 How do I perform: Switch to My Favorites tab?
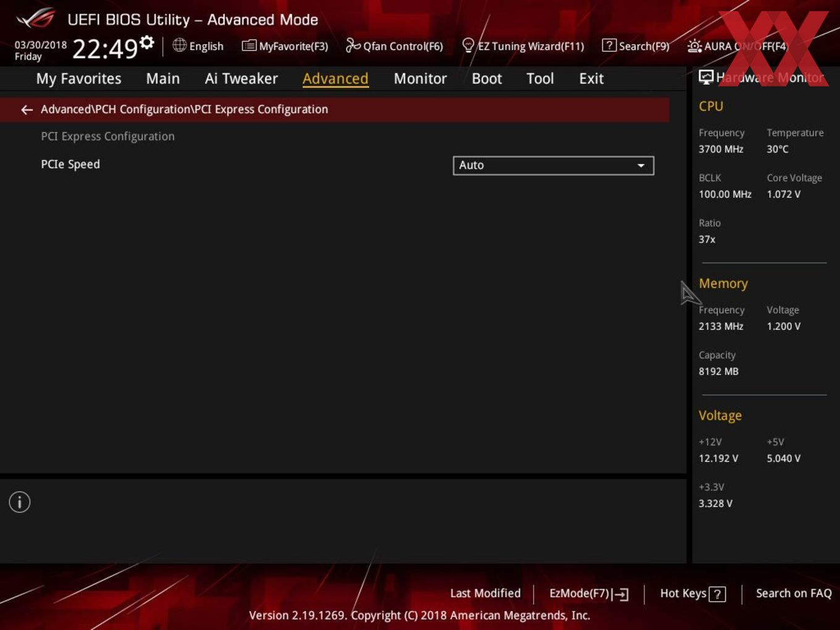coord(79,78)
